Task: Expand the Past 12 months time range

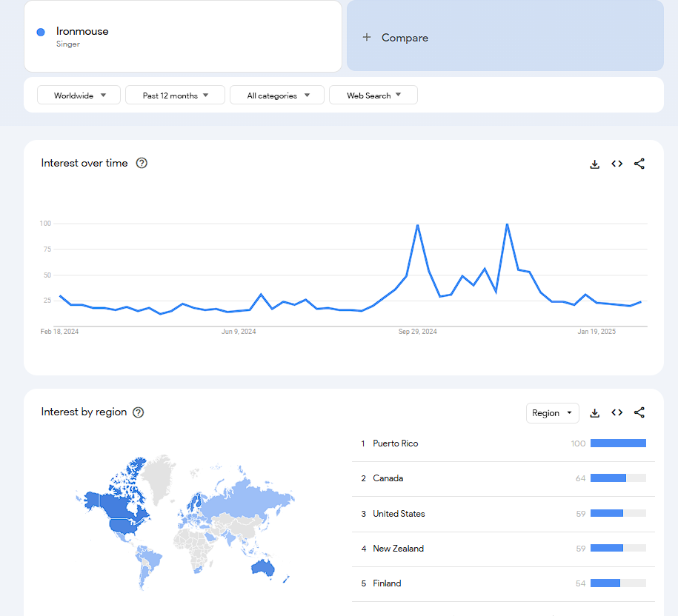Action: click(175, 96)
